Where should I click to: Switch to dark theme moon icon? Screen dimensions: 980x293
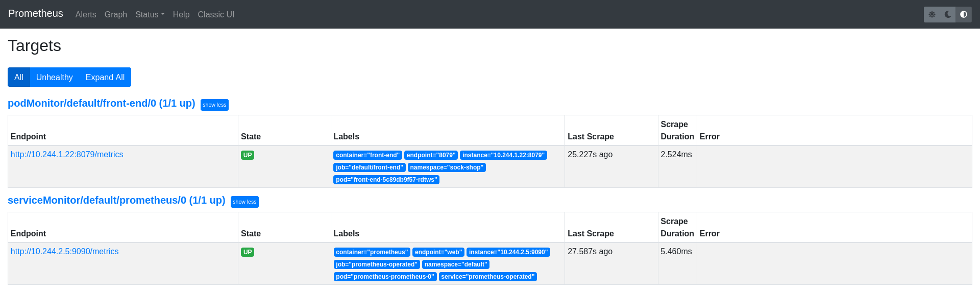(948, 14)
